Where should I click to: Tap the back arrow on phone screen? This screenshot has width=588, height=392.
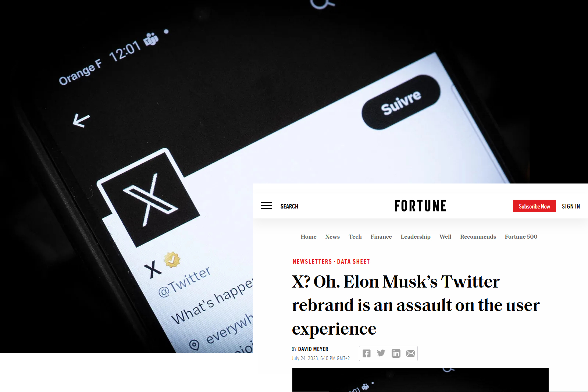(81, 120)
